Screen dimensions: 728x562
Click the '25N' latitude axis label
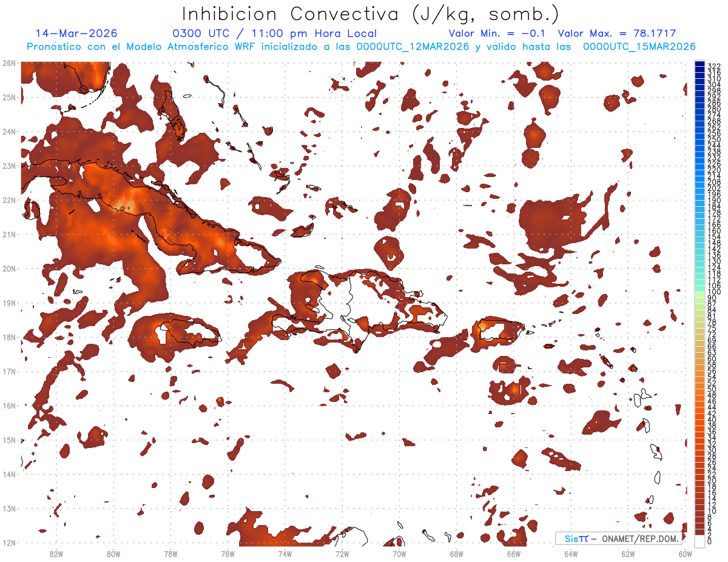pos(8,97)
